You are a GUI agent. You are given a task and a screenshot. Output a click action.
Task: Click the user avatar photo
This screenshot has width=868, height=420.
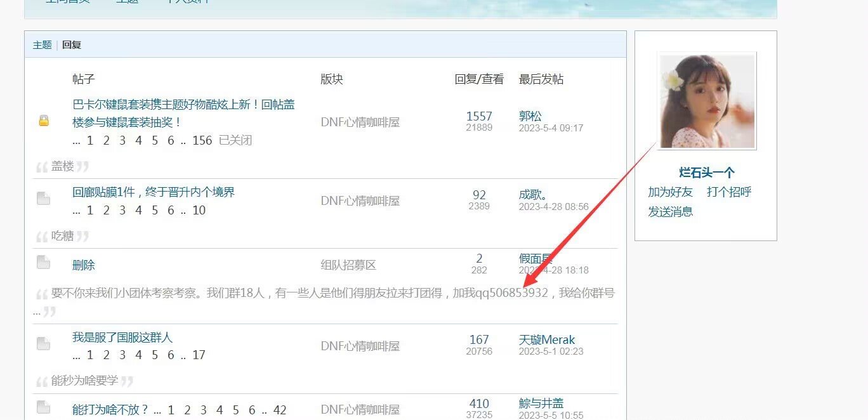click(707, 101)
